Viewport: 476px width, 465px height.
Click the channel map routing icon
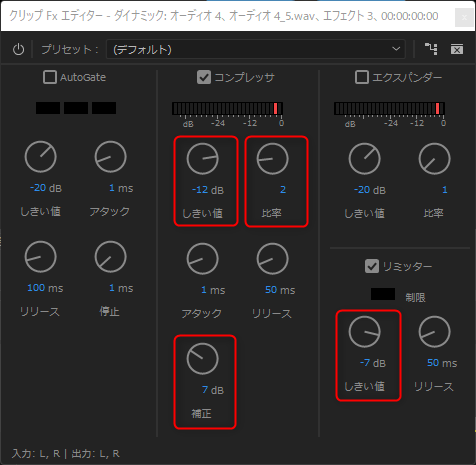[x=431, y=49]
